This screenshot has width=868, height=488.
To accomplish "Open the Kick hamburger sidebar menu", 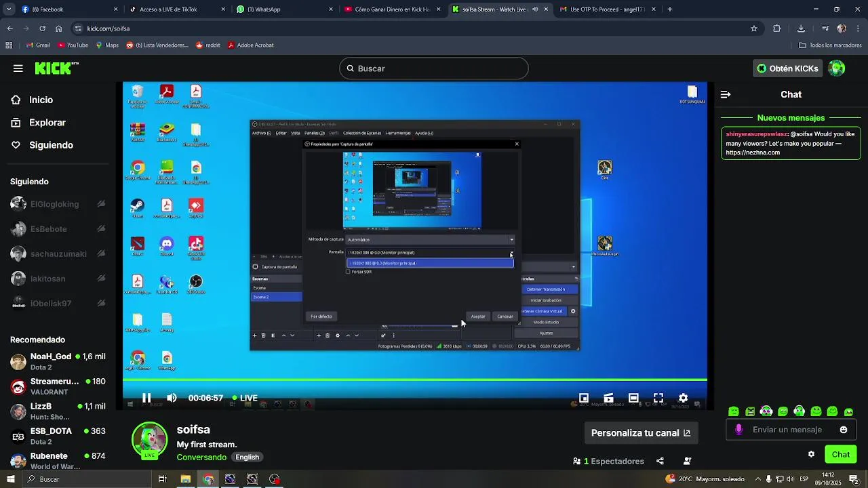I will click(x=18, y=68).
